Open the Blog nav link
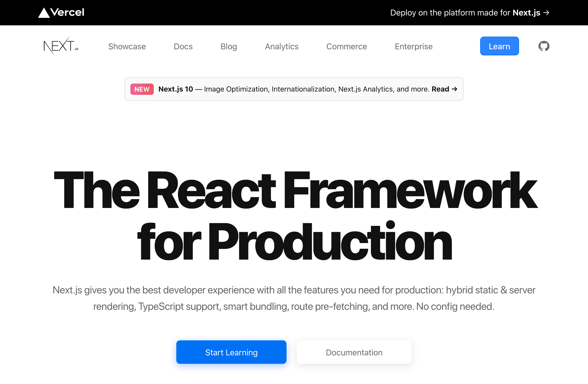Image resolution: width=588 pixels, height=384 pixels. pyautogui.click(x=229, y=46)
